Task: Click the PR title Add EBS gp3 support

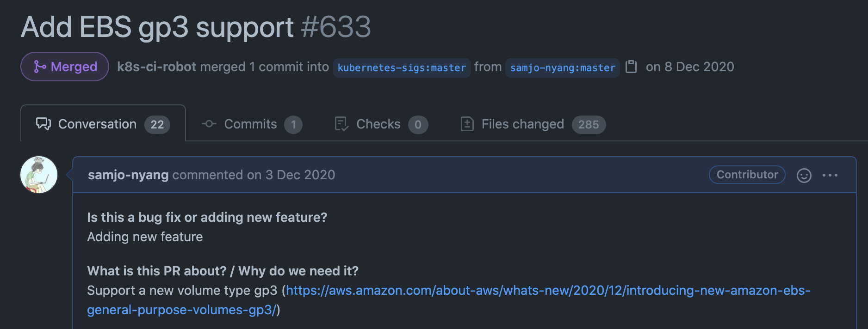Action: pos(157,27)
